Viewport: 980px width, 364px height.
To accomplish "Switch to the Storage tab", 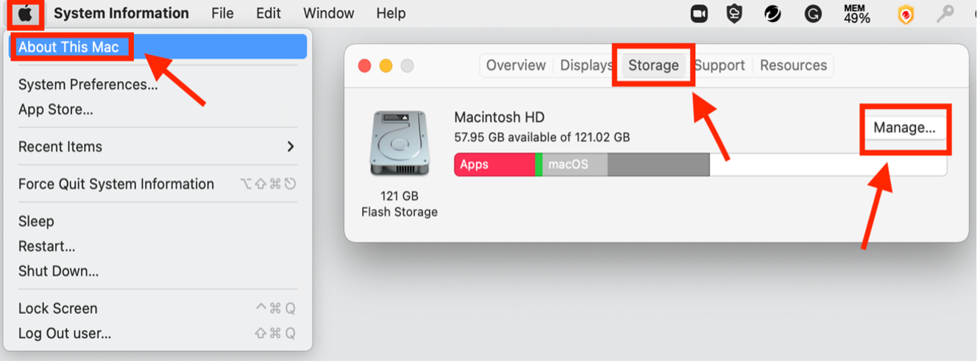I will click(x=653, y=65).
